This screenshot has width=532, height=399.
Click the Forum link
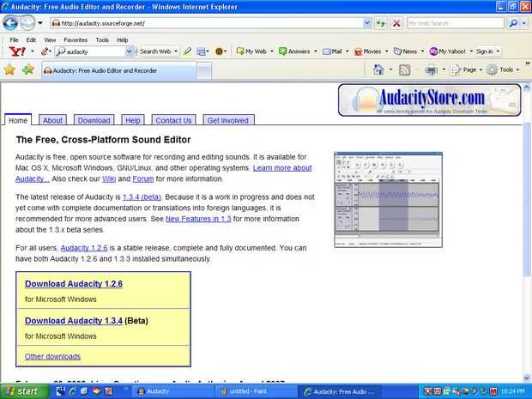(x=142, y=178)
